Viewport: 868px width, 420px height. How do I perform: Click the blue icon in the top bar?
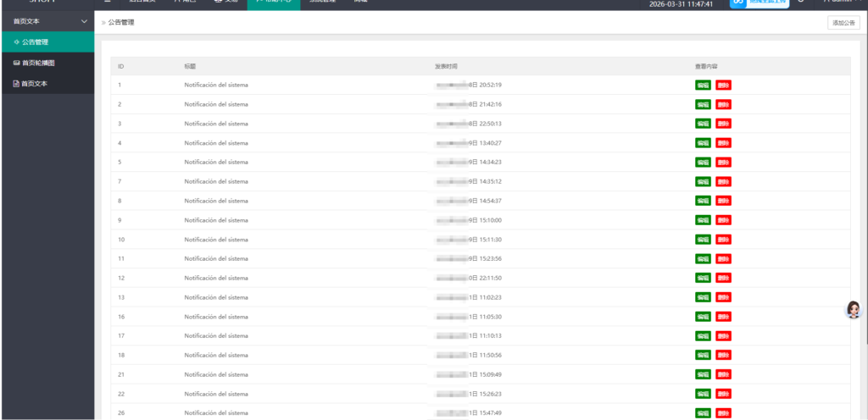(738, 3)
